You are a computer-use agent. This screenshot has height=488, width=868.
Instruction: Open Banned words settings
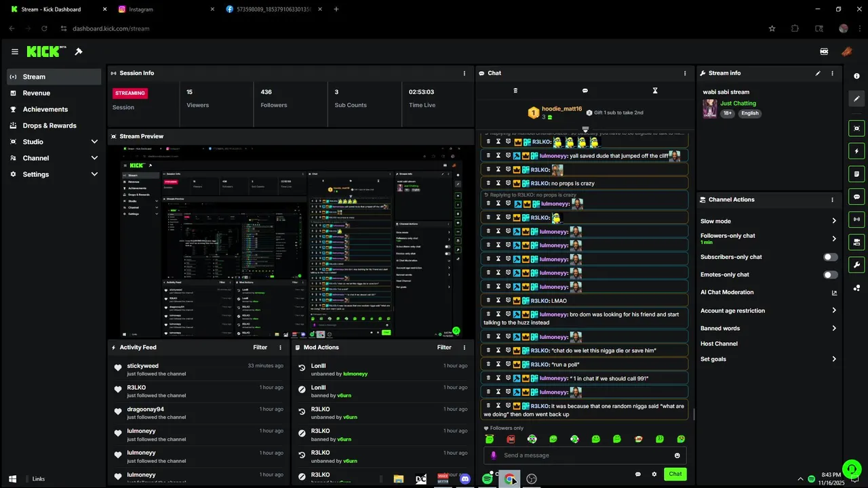[769, 328]
